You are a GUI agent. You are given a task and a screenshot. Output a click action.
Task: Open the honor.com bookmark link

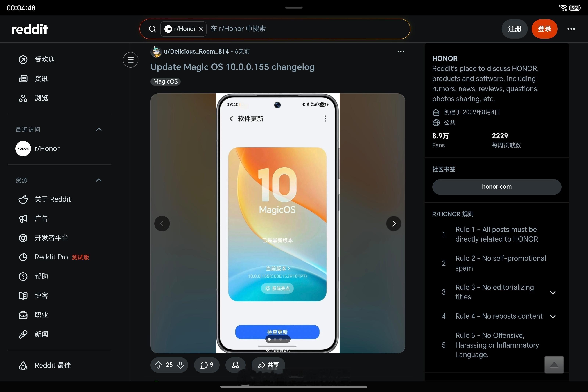click(497, 187)
